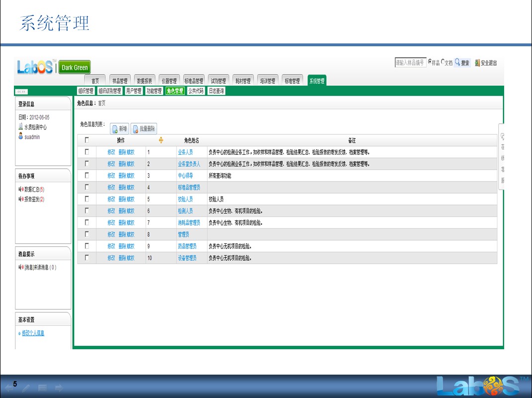
Task: Collapse the left sidebar with arrow toggle
Action: [x=21, y=92]
